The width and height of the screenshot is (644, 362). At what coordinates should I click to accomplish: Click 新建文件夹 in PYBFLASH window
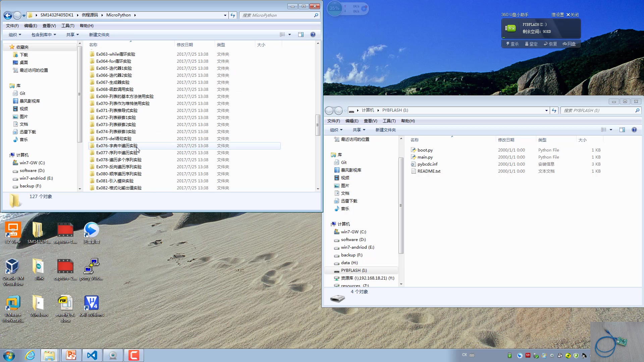click(x=385, y=130)
